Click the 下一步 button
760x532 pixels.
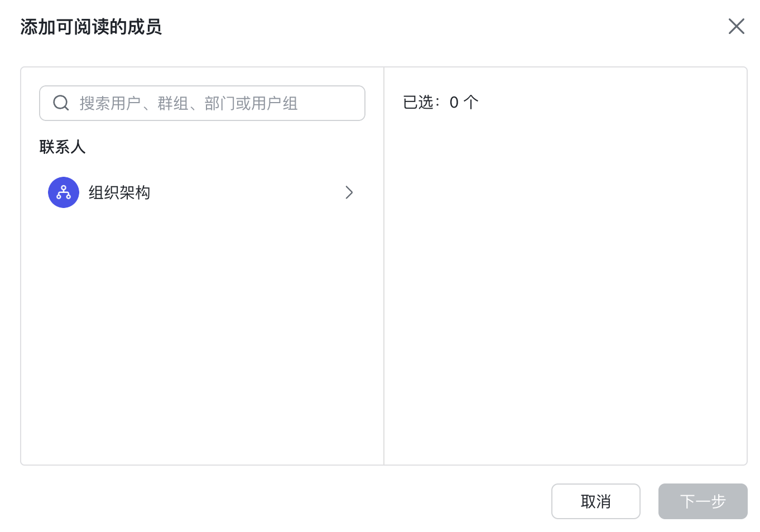pyautogui.click(x=703, y=501)
